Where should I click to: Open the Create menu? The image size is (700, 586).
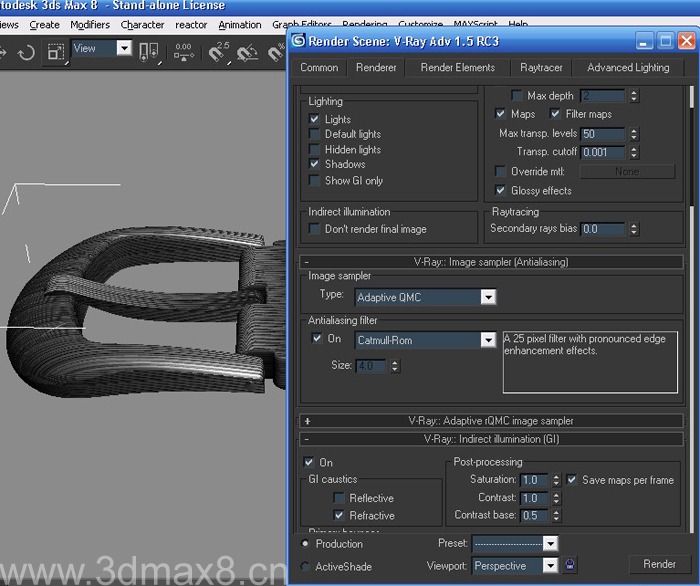(x=45, y=25)
